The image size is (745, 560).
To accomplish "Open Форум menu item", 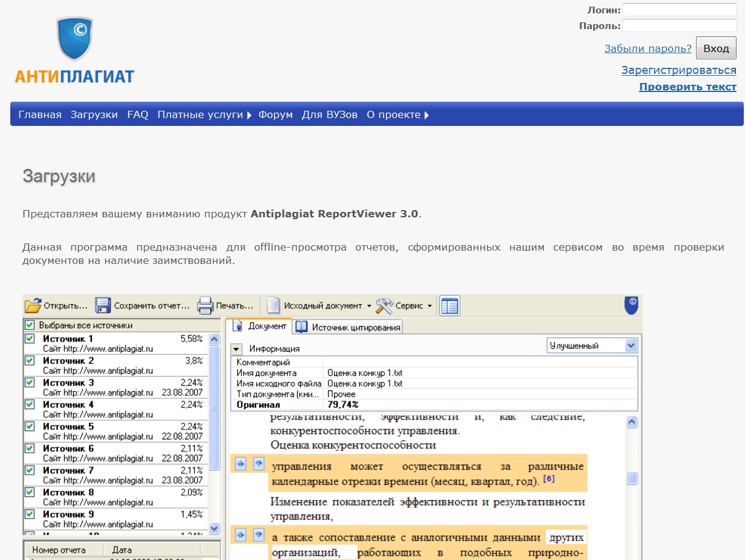I will pyautogui.click(x=275, y=115).
